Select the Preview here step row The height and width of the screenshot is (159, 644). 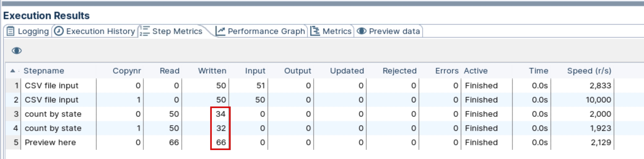(50, 142)
